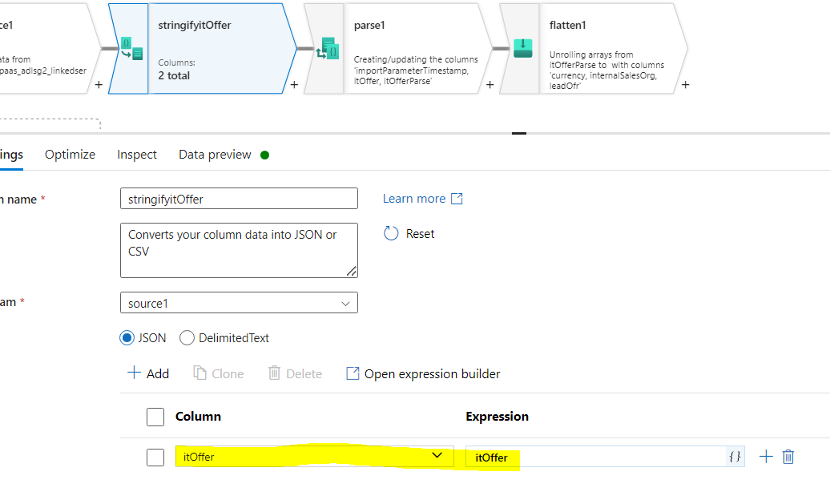Click the parse1 transformation node icon
The width and height of the screenshot is (830, 504).
[327, 49]
